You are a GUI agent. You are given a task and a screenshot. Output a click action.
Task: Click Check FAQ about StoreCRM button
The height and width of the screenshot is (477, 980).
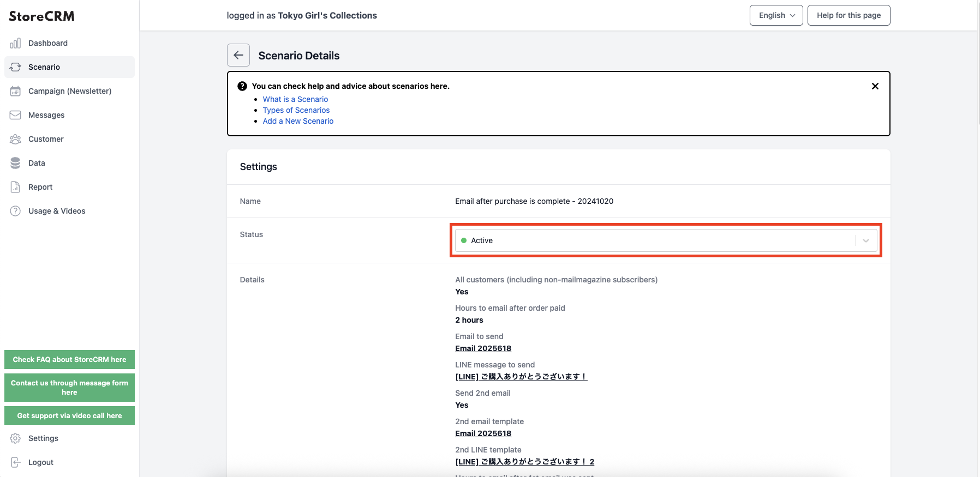click(x=69, y=360)
